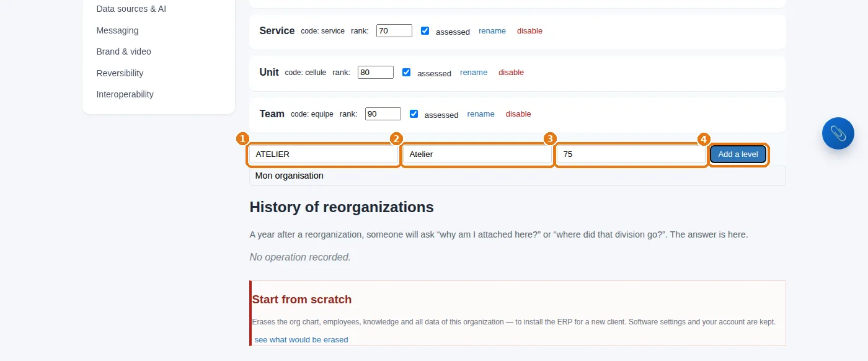This screenshot has height=361, width=868.
Task: Focus the new level rank field showing 75
Action: 631,154
